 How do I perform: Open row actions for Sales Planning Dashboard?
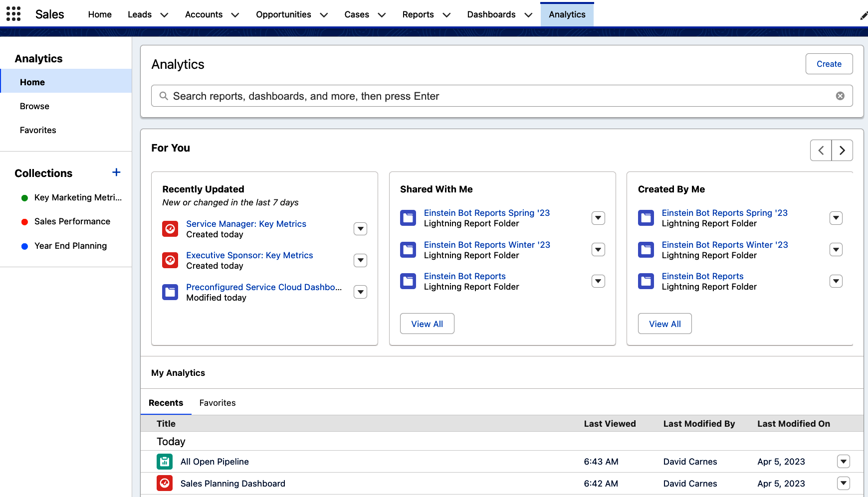tap(844, 483)
